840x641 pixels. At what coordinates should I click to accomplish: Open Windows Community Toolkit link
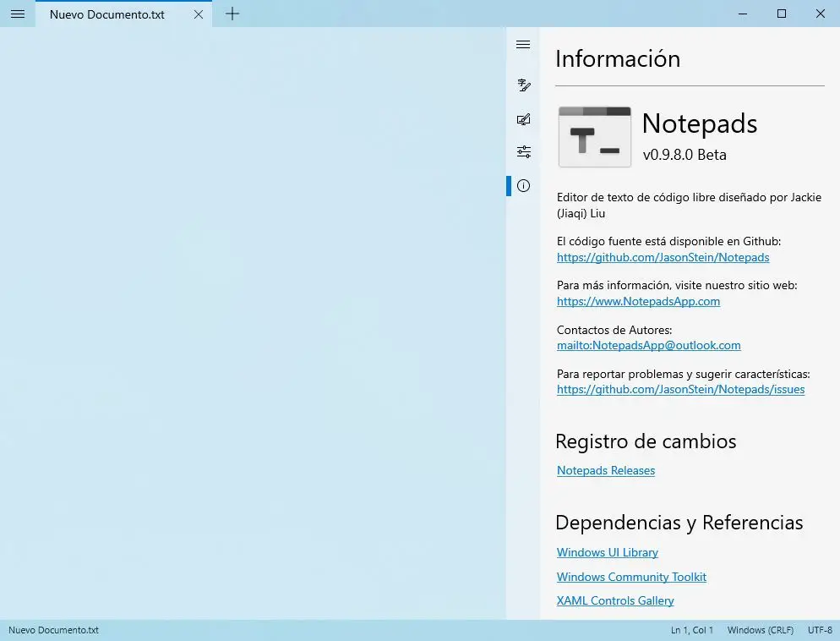(631, 577)
